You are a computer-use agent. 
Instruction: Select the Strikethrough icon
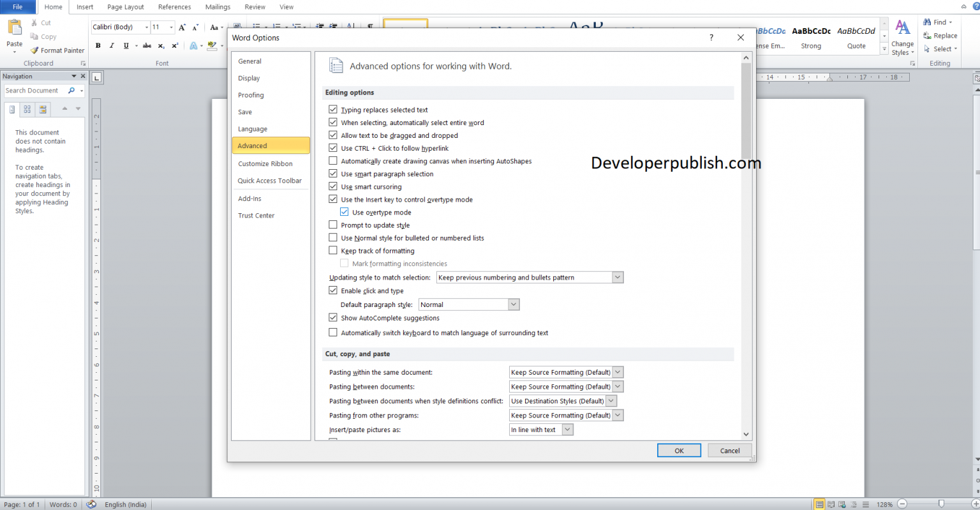[147, 45]
